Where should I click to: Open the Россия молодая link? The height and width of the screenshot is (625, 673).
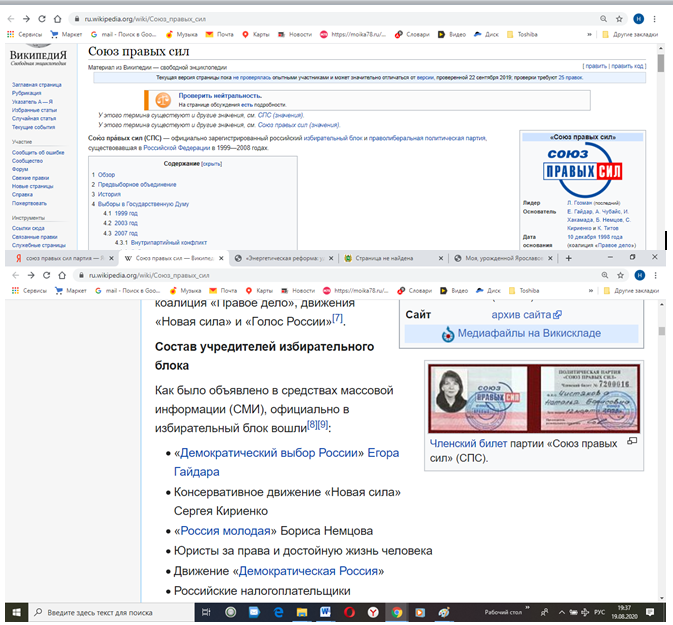(225, 531)
